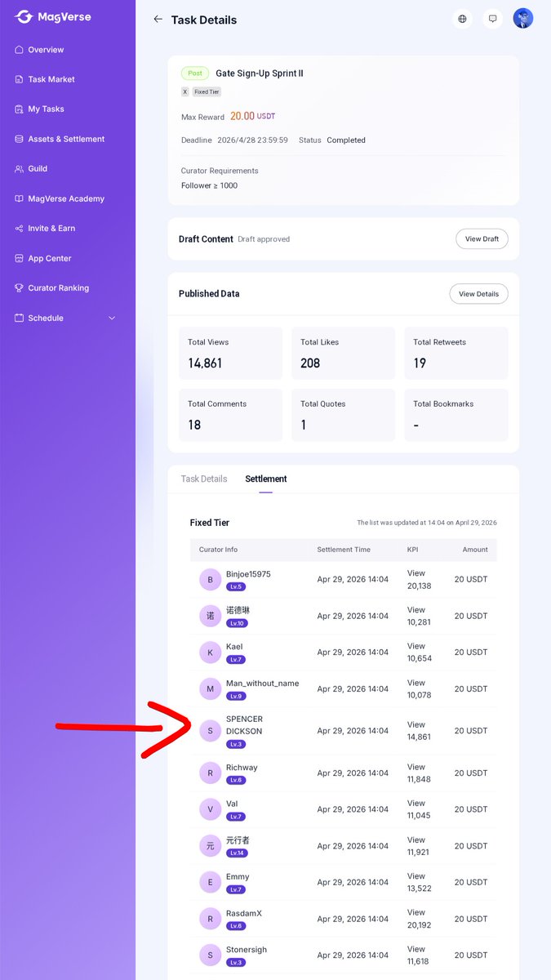
Task: Click the Curator Info column header
Action: 219,550
